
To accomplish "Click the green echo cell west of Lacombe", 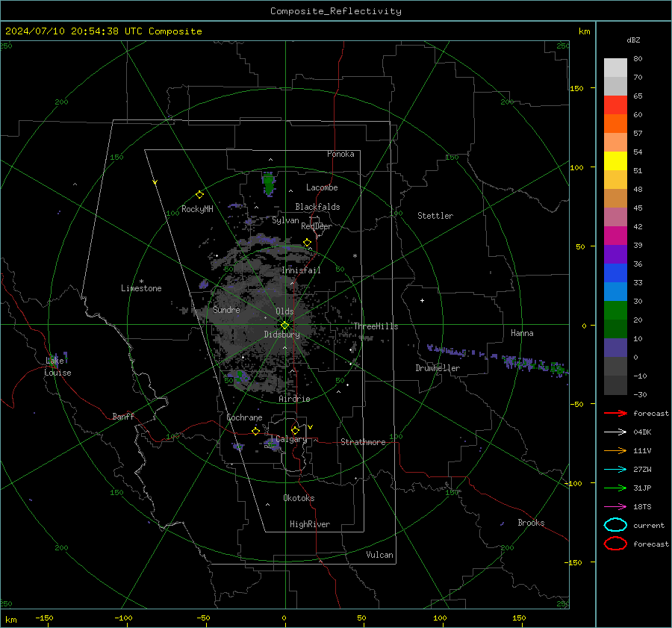I will coord(269,184).
